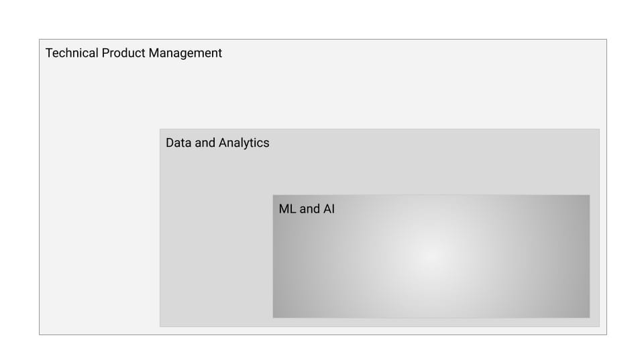Click white canvas below the outer box
The image size is (644, 362).
pyautogui.click(x=322, y=349)
